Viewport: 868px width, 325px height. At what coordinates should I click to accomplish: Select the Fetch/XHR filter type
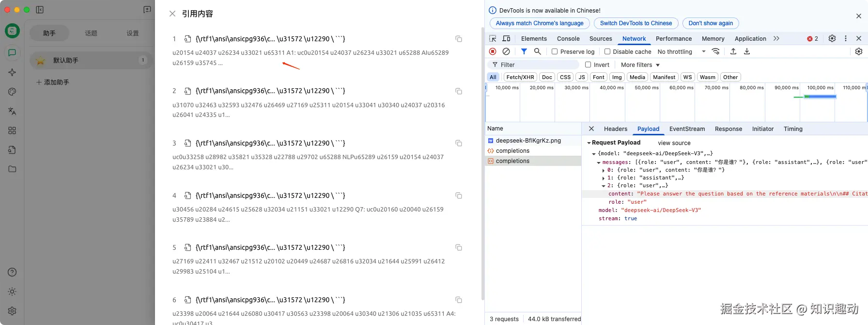(520, 77)
